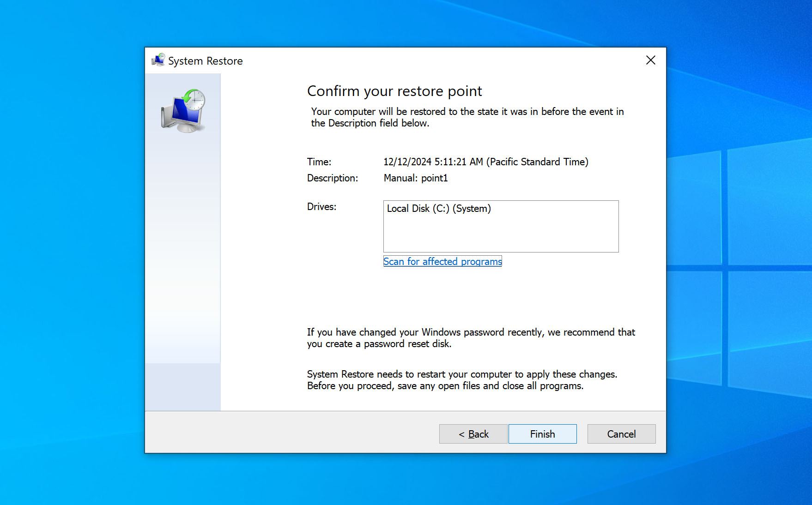
Task: Click the restore time 12/12/2024 5:11:21 AM
Action: click(486, 162)
